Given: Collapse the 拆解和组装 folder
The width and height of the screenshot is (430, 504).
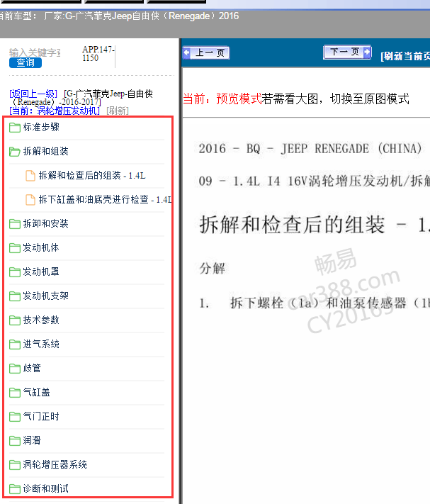Looking at the screenshot, I should 45,152.
